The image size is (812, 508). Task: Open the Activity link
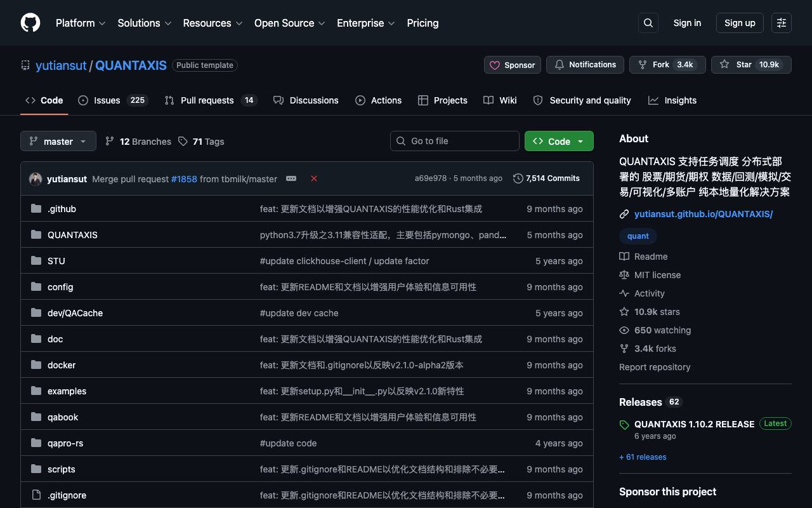[x=642, y=293]
